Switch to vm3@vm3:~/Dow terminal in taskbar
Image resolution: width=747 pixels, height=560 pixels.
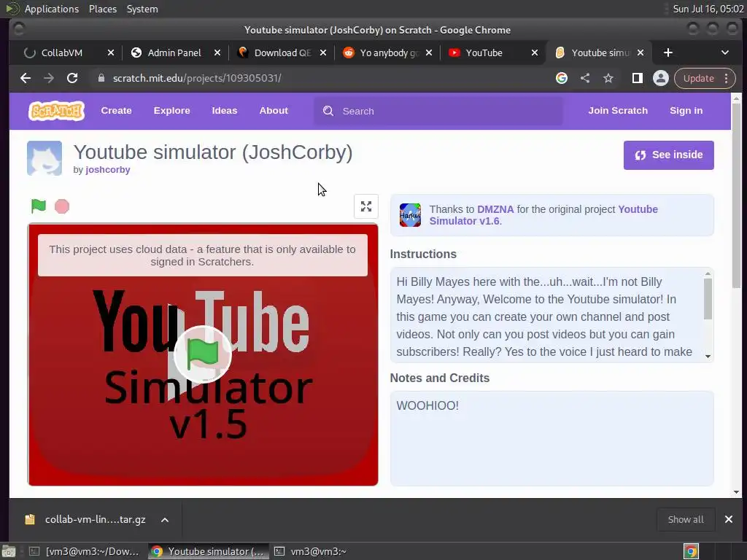pyautogui.click(x=85, y=551)
